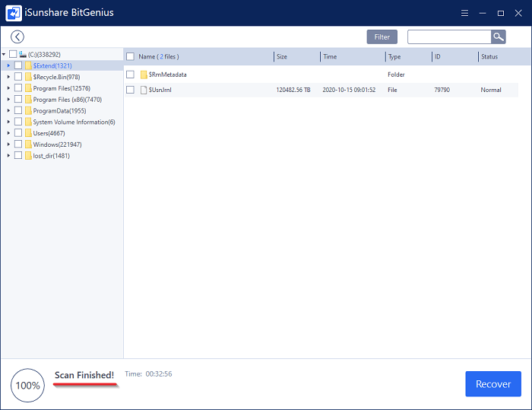Expand the lost_dir tree node

(8, 155)
